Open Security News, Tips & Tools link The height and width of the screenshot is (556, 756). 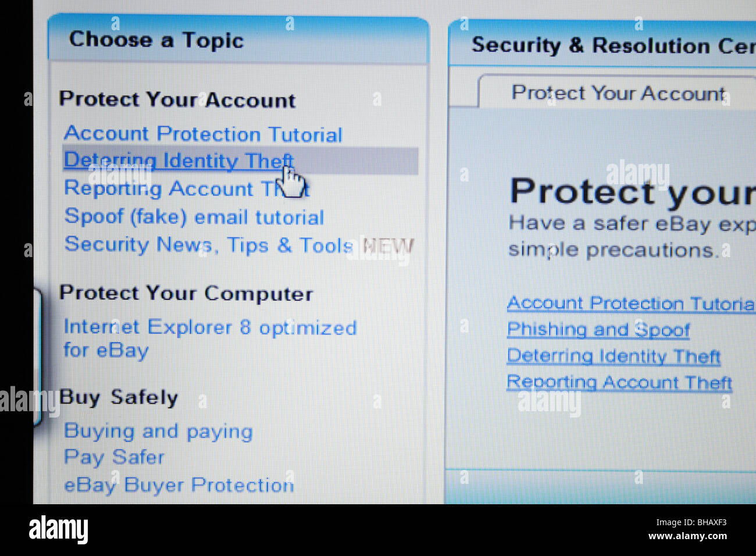tap(208, 245)
